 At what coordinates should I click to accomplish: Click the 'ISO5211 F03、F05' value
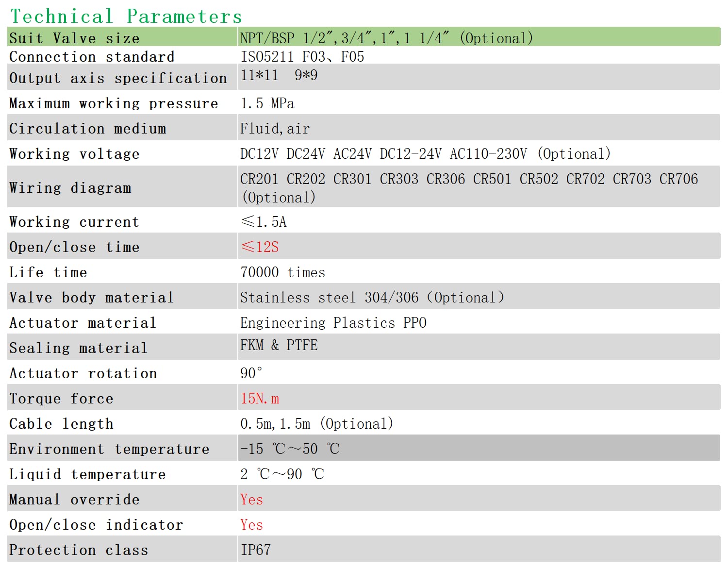click(302, 57)
